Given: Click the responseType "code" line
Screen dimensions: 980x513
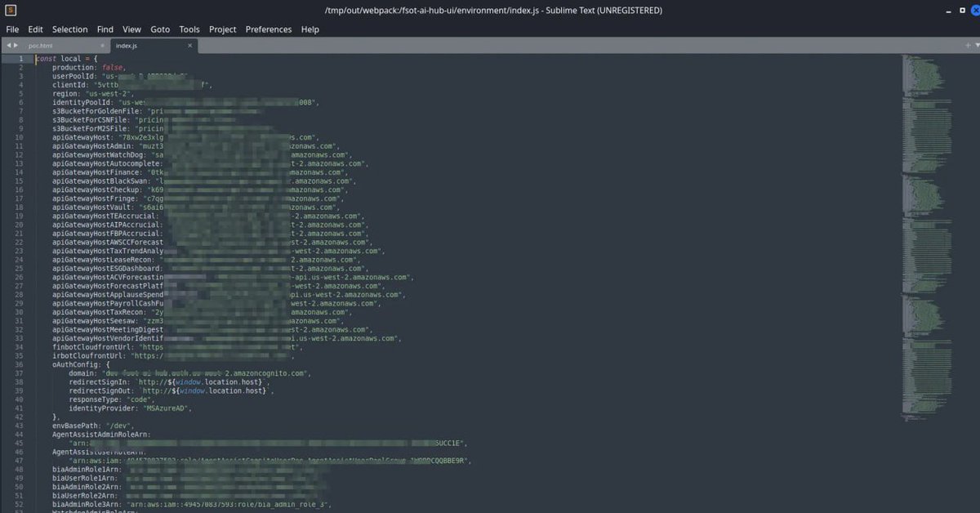Looking at the screenshot, I should [x=111, y=399].
